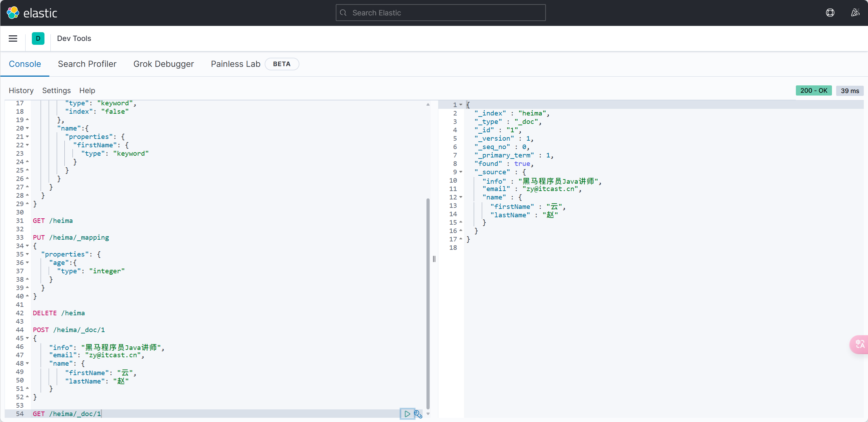This screenshot has height=422, width=868.
Task: Open the newsfeed celebration icon
Action: (855, 13)
